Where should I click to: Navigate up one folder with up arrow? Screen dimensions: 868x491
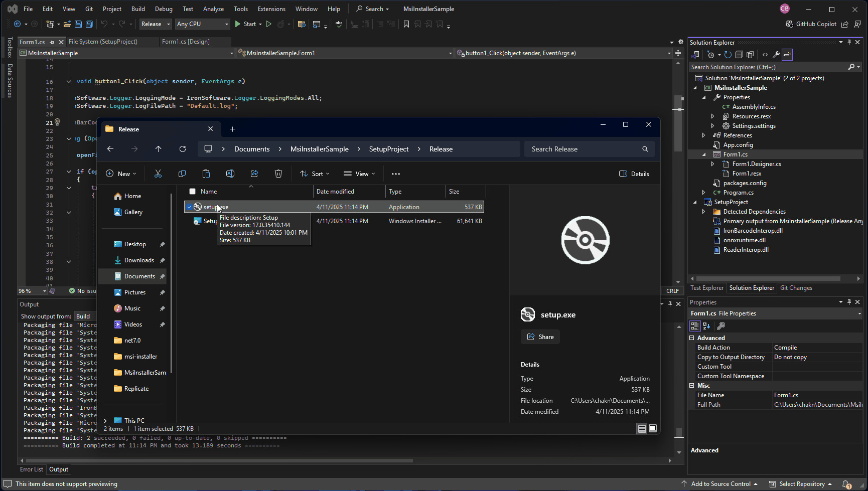click(x=159, y=149)
